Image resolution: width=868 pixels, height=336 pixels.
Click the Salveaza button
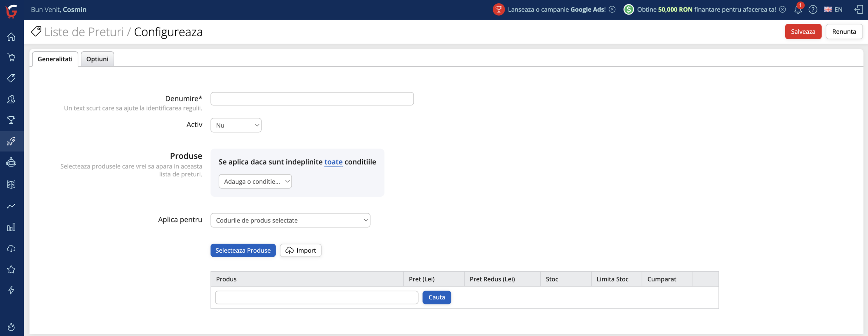pos(803,32)
